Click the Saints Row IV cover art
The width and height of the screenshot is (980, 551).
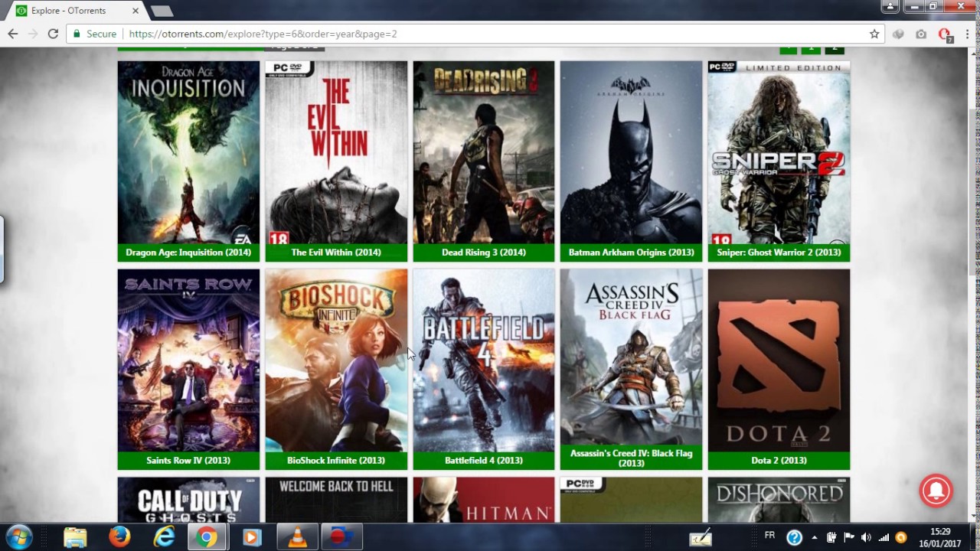188,360
